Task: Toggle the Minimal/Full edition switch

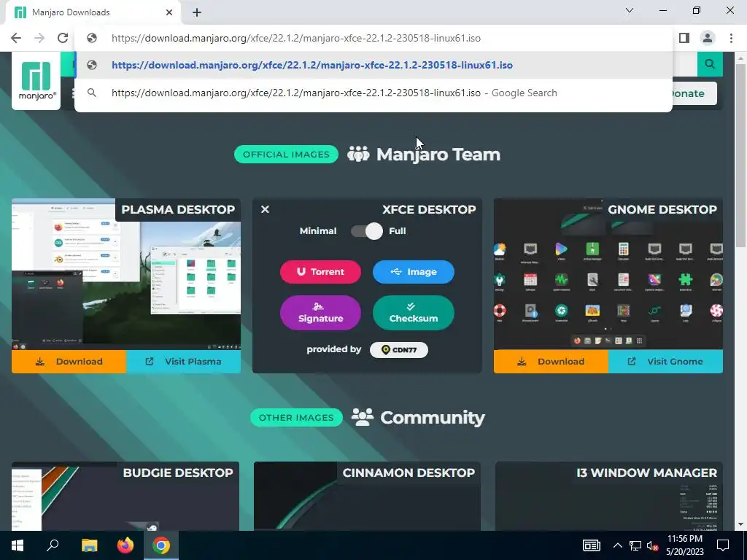Action: (367, 231)
